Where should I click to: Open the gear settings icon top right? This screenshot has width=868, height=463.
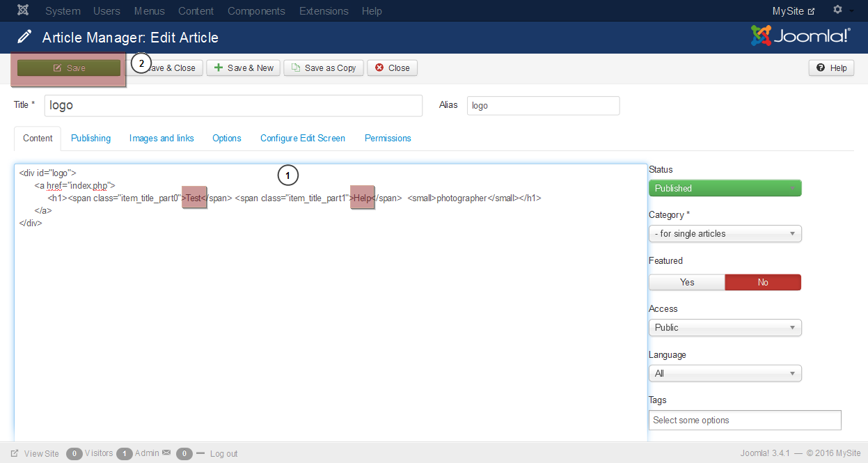[x=837, y=10]
